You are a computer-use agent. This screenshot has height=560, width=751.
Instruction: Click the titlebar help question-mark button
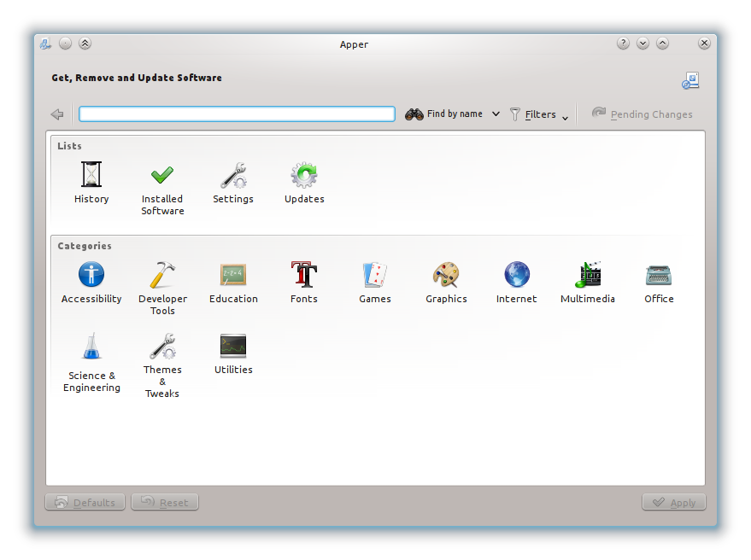[x=623, y=44]
